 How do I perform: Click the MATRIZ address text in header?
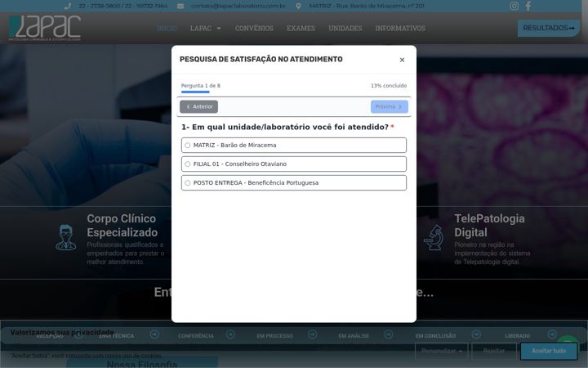click(367, 6)
